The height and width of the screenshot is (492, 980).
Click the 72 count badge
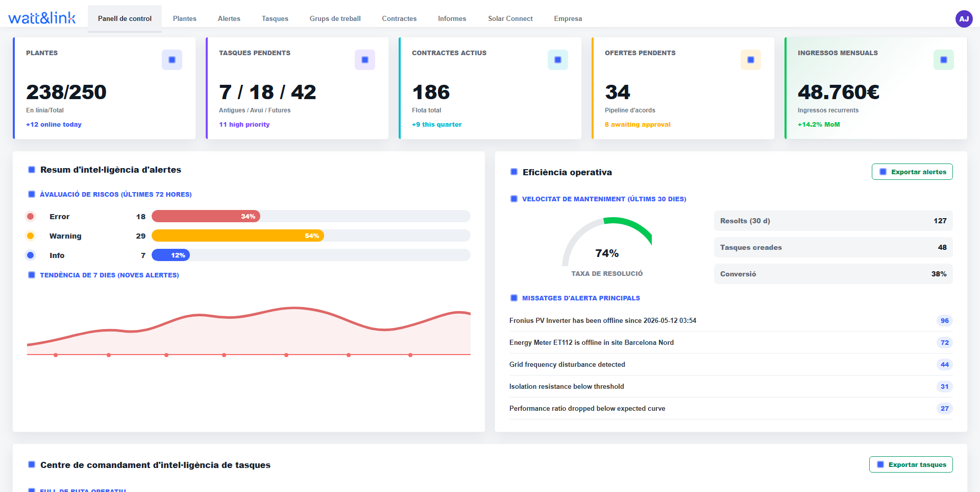945,343
